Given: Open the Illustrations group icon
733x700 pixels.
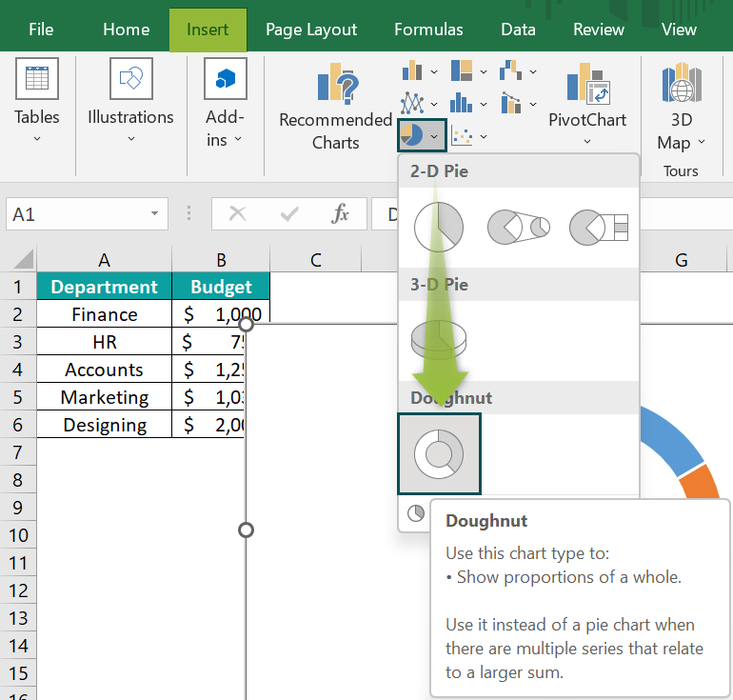Looking at the screenshot, I should pyautogui.click(x=131, y=78).
